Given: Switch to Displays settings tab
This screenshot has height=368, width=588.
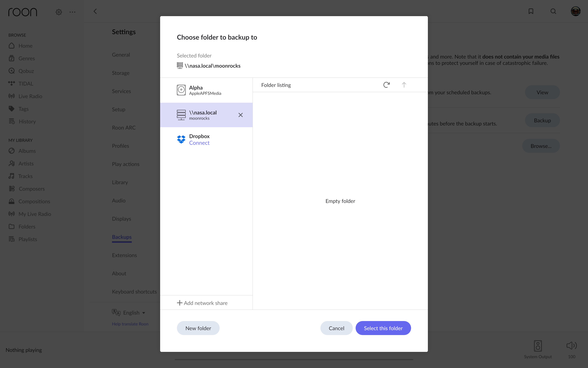Looking at the screenshot, I should pyautogui.click(x=121, y=219).
